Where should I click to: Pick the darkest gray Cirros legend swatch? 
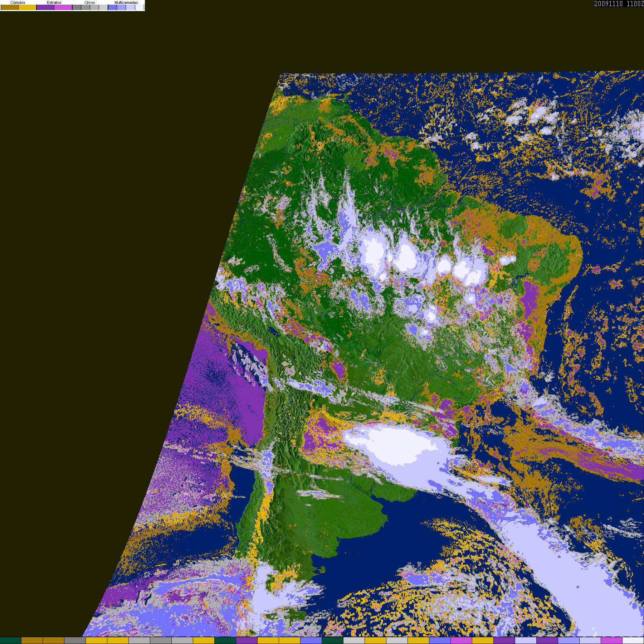[77, 7]
